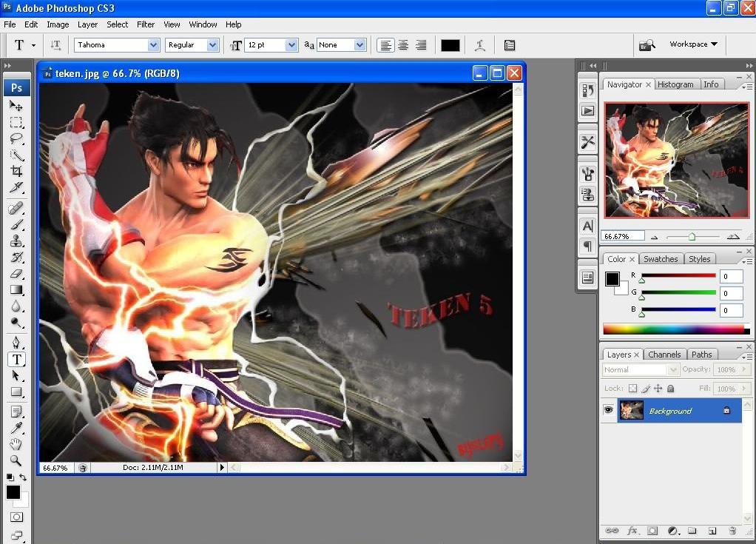Open the document status bar arrow menu
Screen dimensions: 756x544
point(222,467)
